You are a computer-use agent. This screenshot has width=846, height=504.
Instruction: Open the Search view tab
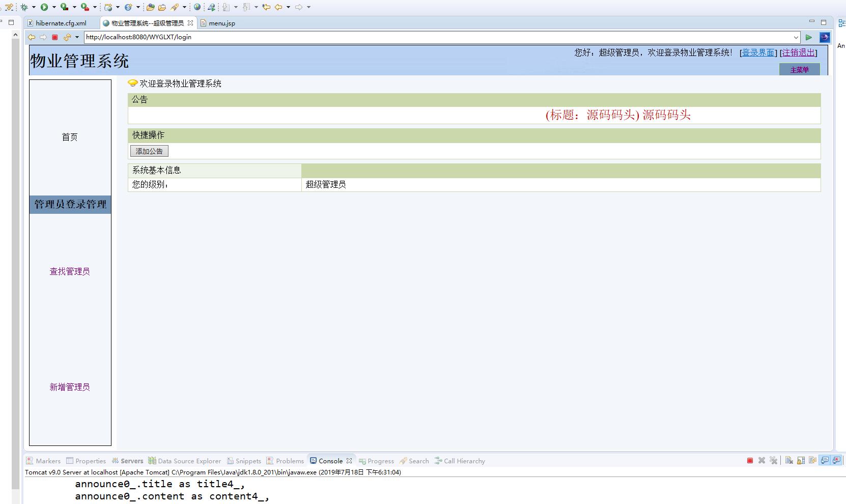tap(414, 461)
